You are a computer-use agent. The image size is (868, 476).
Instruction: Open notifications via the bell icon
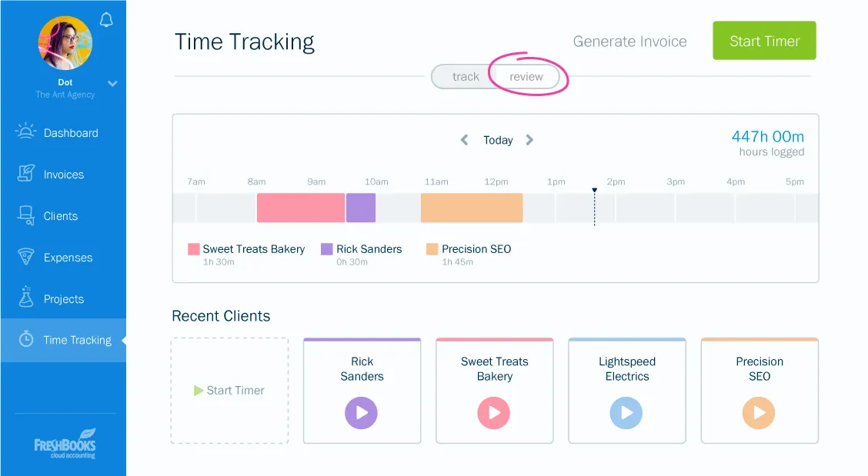point(106,20)
